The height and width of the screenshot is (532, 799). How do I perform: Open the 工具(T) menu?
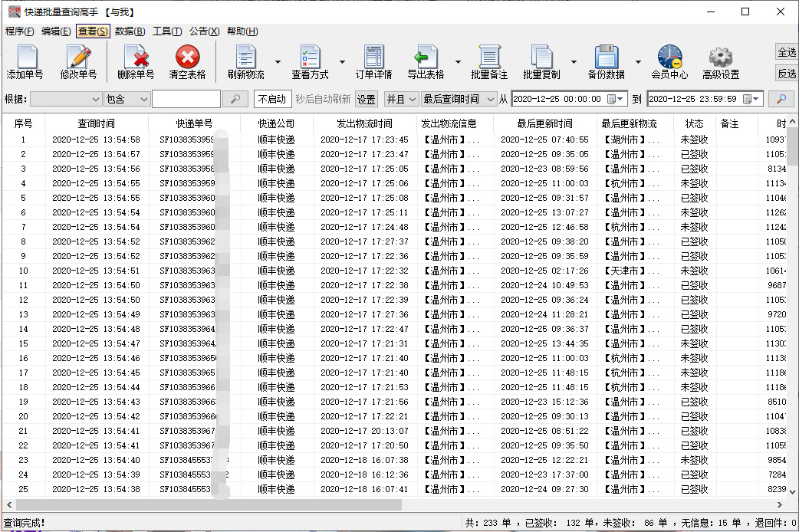click(166, 31)
